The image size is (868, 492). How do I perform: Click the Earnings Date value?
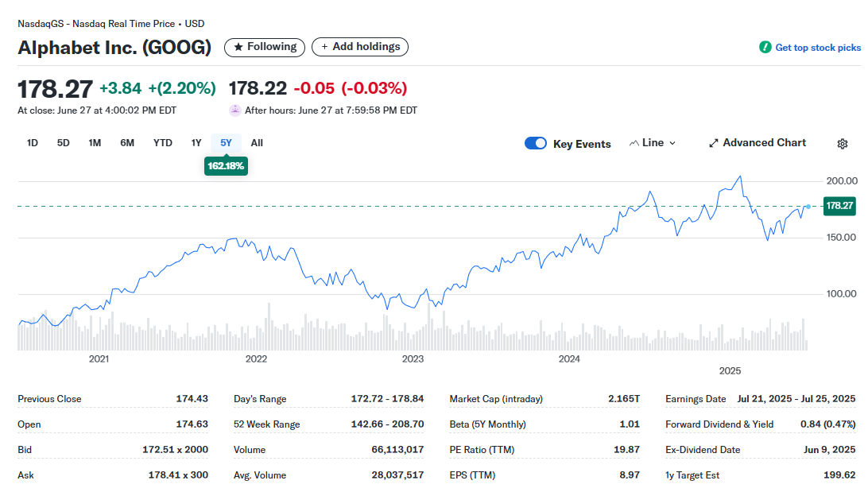(x=796, y=398)
